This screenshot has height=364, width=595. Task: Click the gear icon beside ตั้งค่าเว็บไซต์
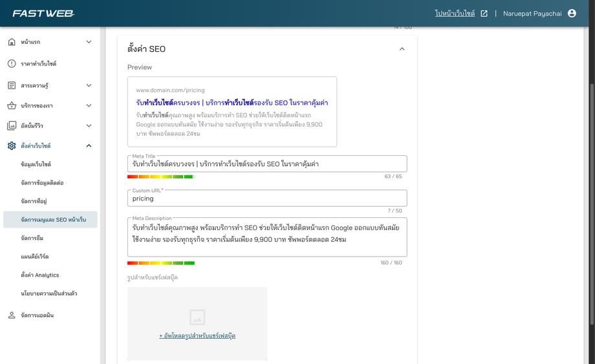[x=12, y=146]
